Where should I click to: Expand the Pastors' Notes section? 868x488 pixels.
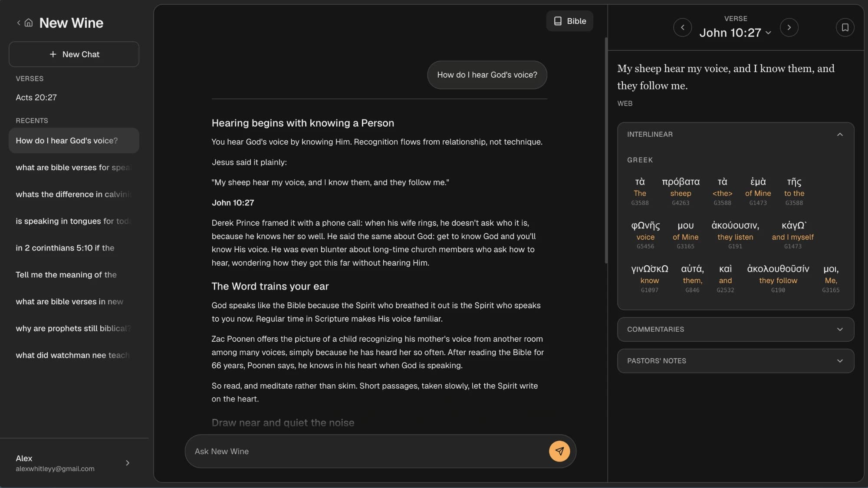736,361
